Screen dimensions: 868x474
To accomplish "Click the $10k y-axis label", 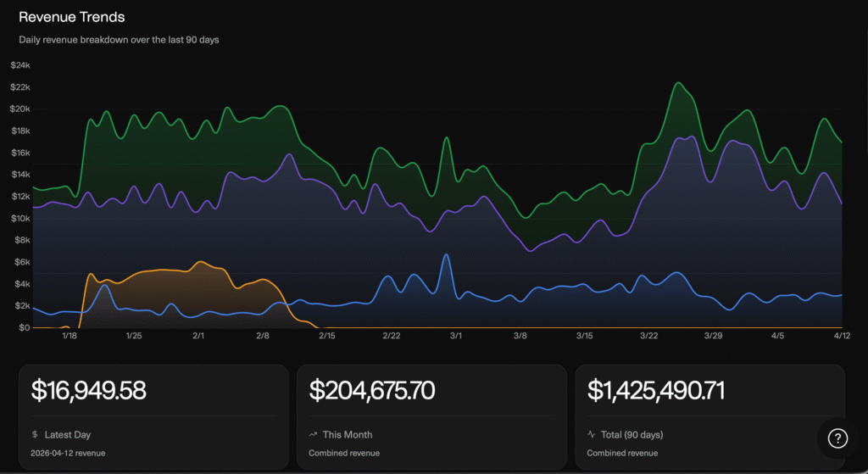I will point(20,218).
